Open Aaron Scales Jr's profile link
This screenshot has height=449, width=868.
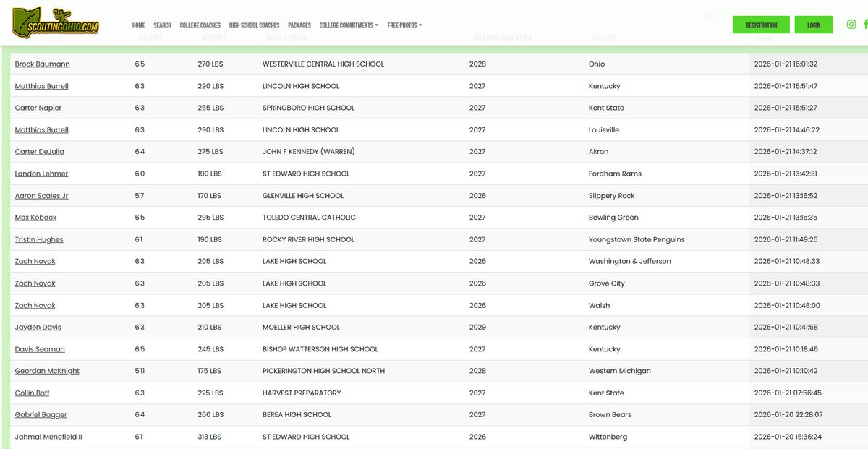click(42, 196)
